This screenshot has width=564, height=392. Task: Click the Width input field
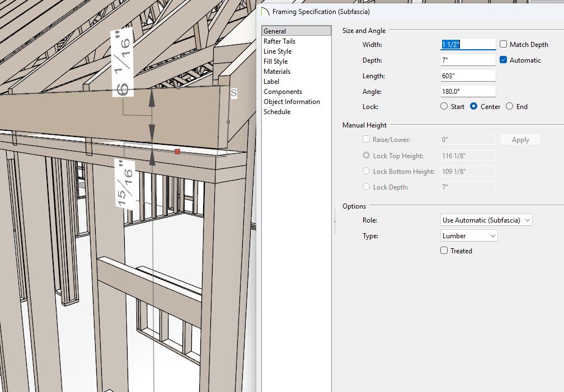coord(468,44)
